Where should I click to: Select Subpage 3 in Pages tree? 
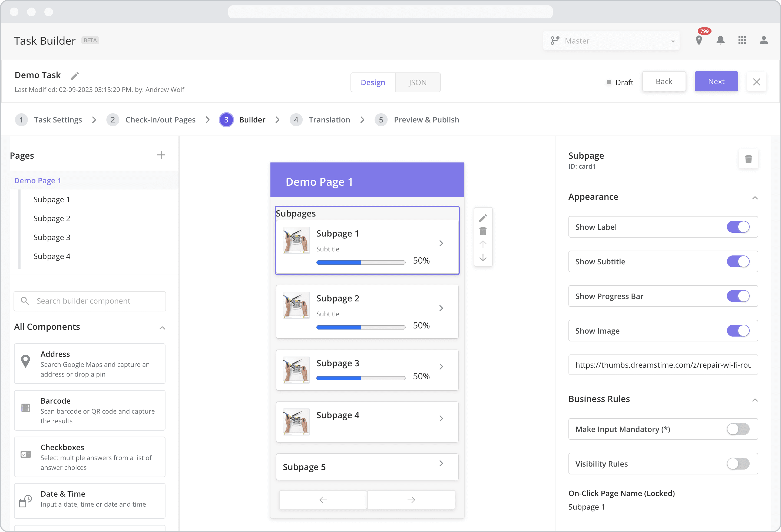coord(52,237)
